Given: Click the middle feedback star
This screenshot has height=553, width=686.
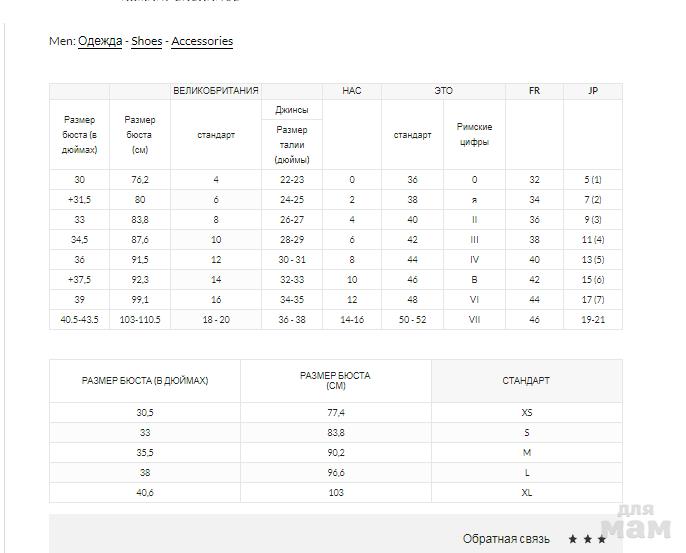Looking at the screenshot, I should [x=587, y=539].
